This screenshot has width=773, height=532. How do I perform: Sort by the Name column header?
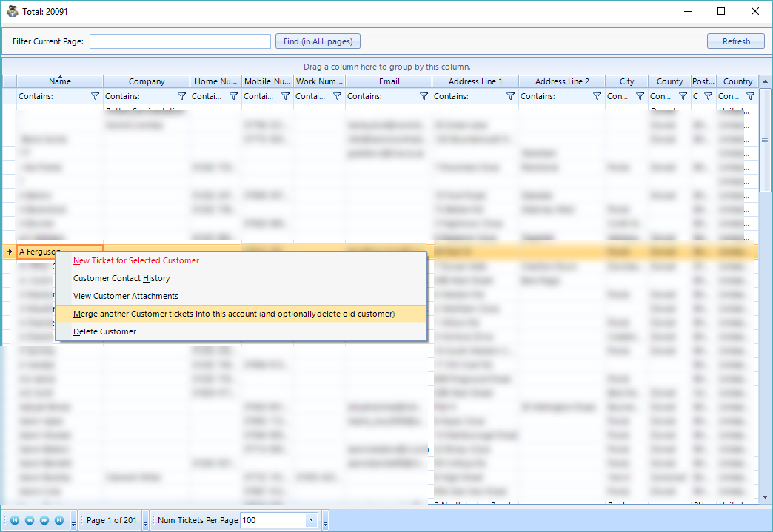coord(60,81)
